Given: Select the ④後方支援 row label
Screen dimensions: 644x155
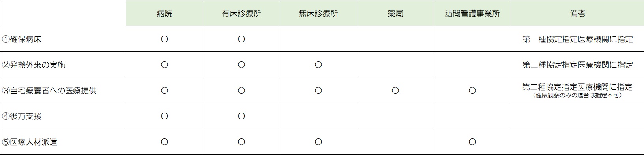Looking at the screenshot, I should point(22,116).
